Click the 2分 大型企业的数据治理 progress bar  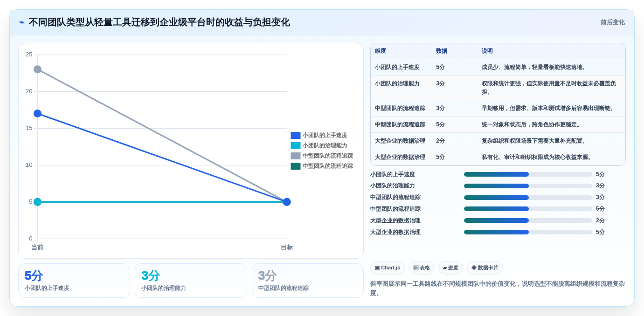click(528, 220)
